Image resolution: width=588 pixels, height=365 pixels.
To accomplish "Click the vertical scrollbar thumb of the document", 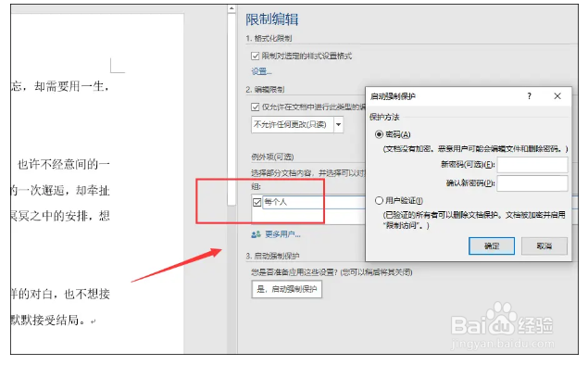I will coord(231,108).
